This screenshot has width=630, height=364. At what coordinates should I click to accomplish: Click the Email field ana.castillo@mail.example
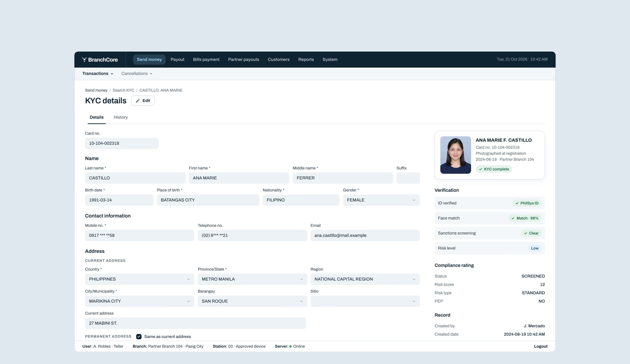tap(365, 236)
